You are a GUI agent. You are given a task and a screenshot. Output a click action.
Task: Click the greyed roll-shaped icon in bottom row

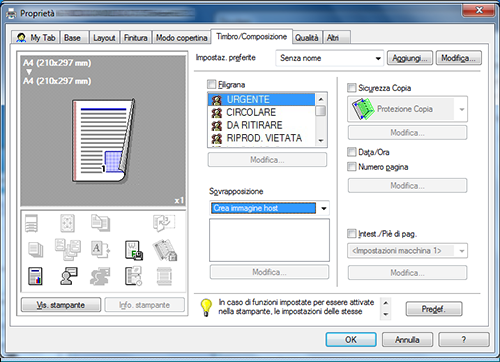pyautogui.click(x=164, y=276)
